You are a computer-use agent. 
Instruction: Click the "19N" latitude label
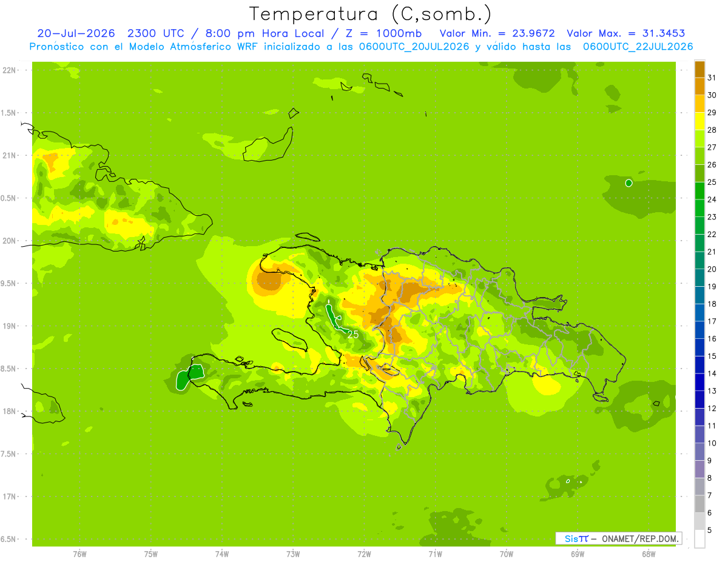point(10,326)
